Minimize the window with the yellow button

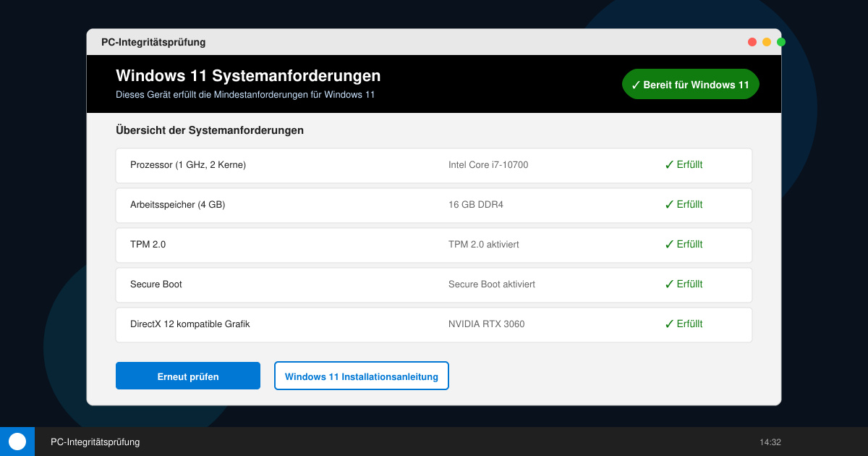tap(767, 42)
